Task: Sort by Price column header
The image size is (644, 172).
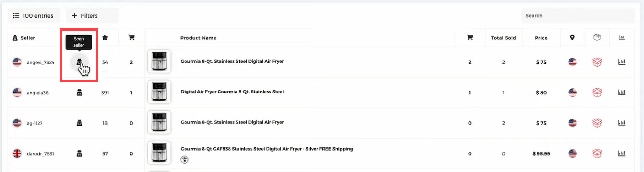Action: click(541, 38)
